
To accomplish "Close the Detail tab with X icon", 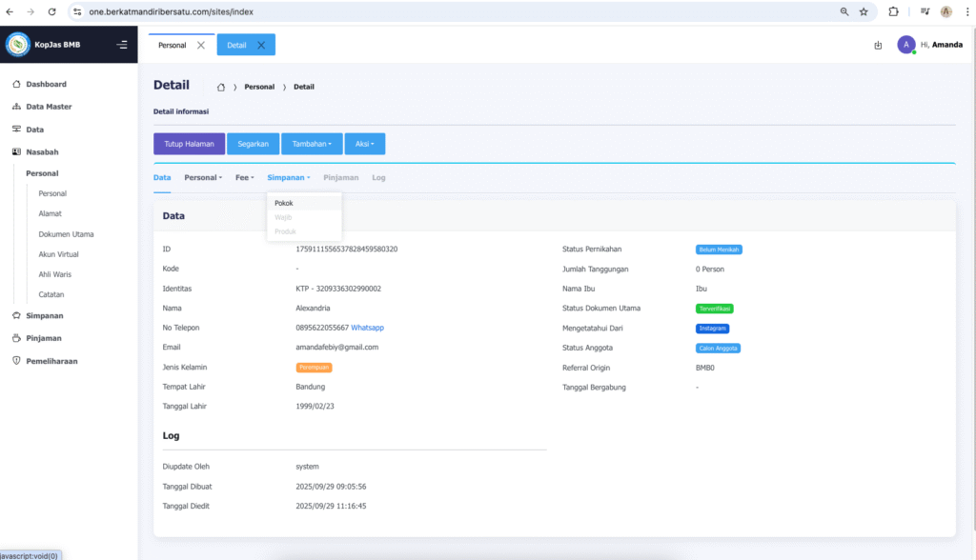I will point(260,45).
